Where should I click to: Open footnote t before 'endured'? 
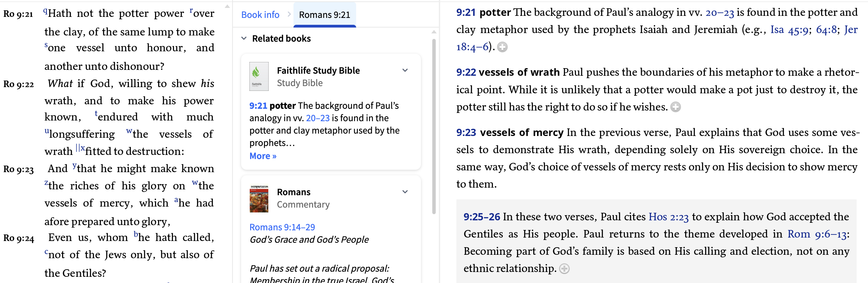click(x=96, y=114)
